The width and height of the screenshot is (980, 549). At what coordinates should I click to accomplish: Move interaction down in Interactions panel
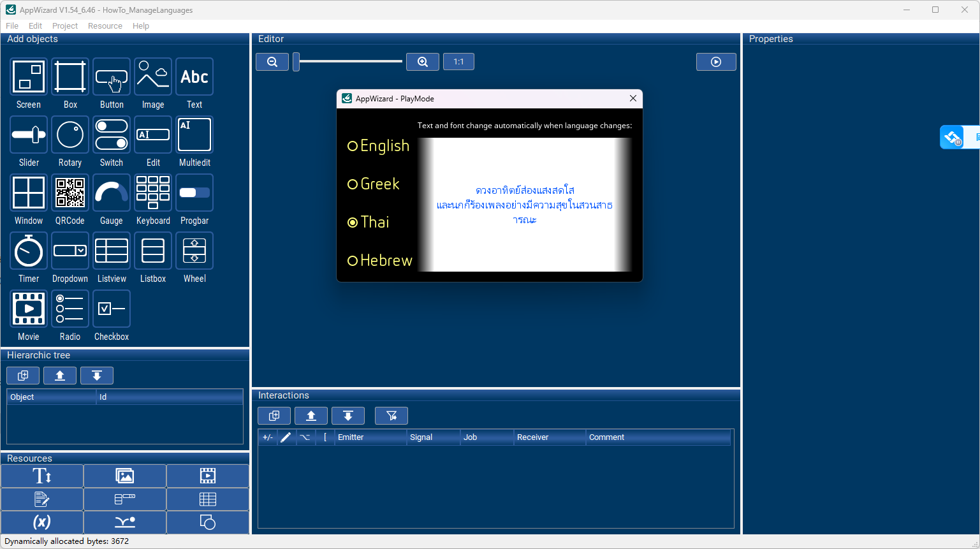click(348, 416)
